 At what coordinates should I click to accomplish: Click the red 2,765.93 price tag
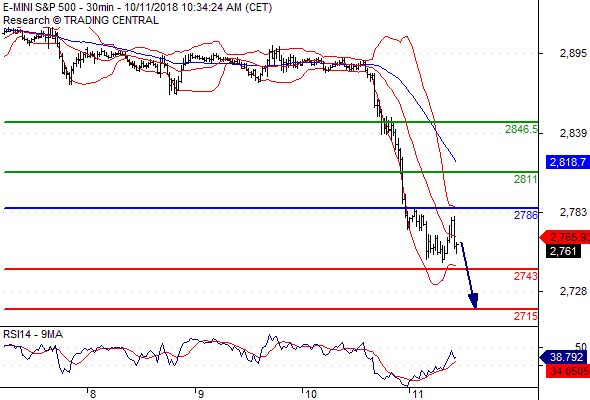[x=564, y=237]
